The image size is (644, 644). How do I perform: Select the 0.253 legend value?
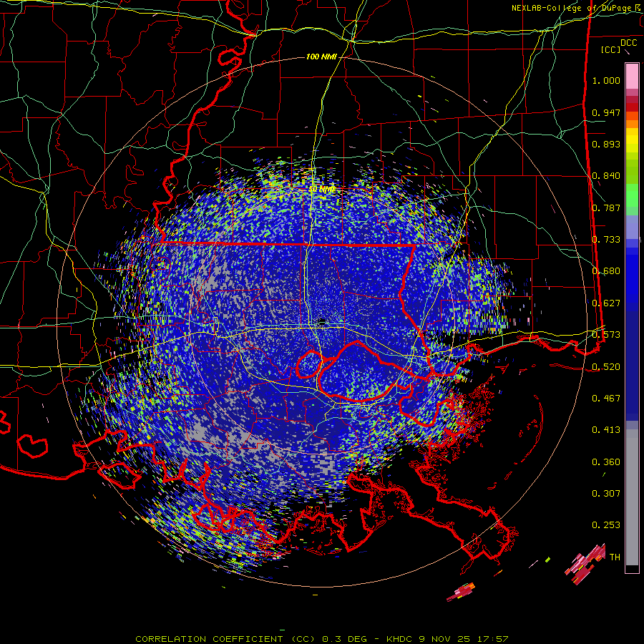click(606, 525)
